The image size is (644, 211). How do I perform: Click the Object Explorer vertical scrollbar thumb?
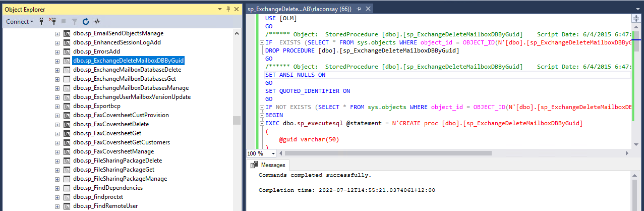(x=237, y=120)
